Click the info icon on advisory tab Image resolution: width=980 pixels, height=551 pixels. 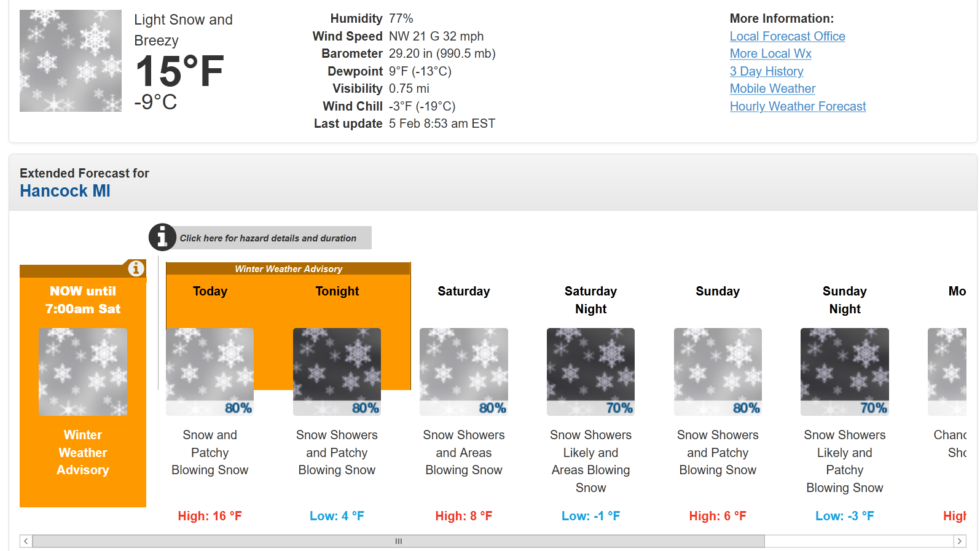(136, 268)
